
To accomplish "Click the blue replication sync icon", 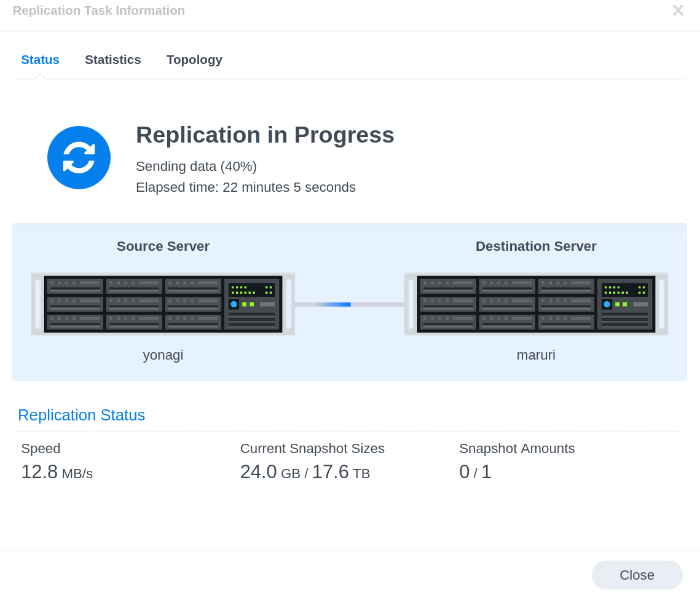I will click(79, 157).
